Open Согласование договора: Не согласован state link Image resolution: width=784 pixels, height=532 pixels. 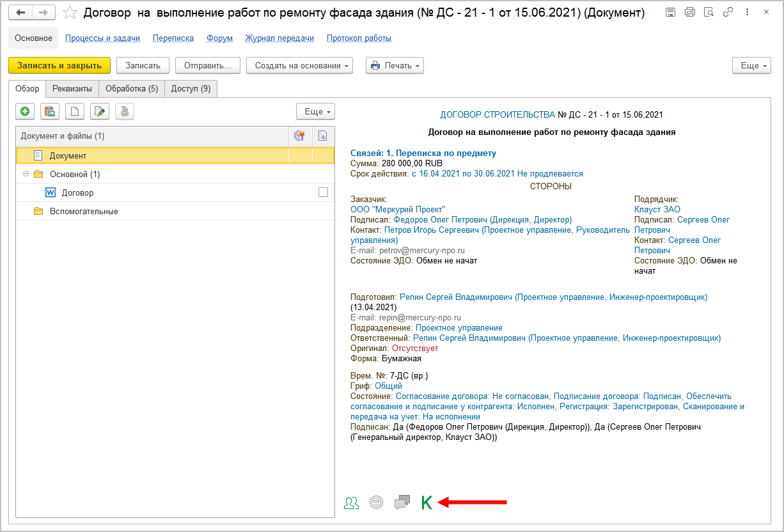click(x=473, y=396)
